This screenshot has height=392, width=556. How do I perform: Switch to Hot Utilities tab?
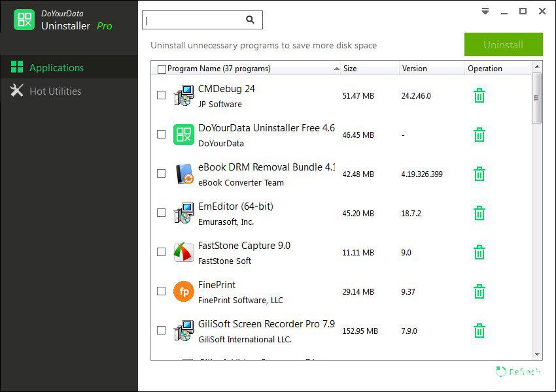pyautogui.click(x=69, y=90)
